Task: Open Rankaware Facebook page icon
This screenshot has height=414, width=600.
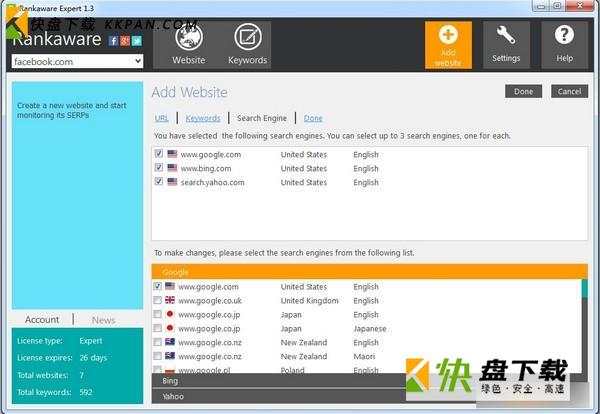Action: pos(113,41)
